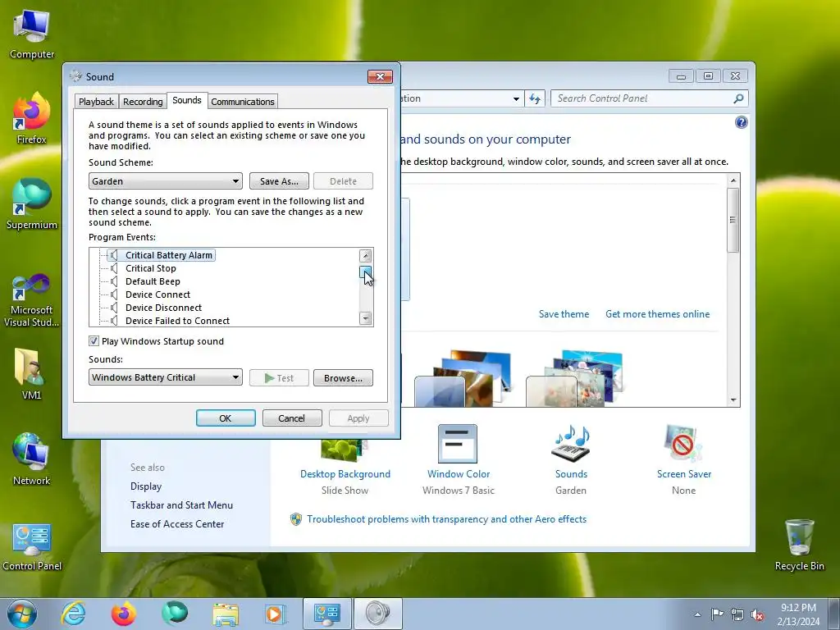Toggle Play Windows Startup sound checkbox
This screenshot has width=840, height=630.
94,341
